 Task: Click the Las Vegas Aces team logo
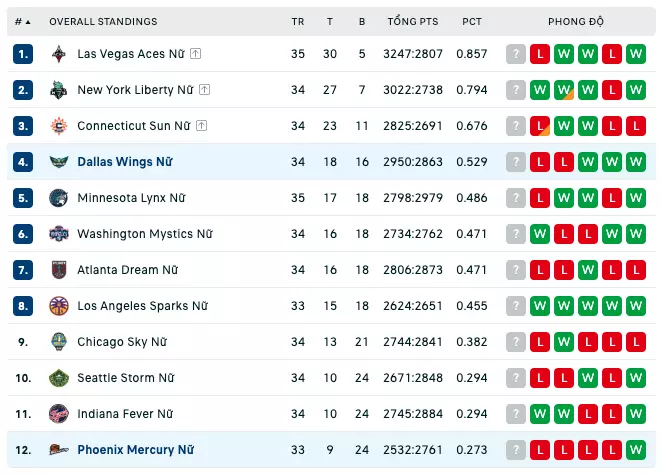pos(59,54)
